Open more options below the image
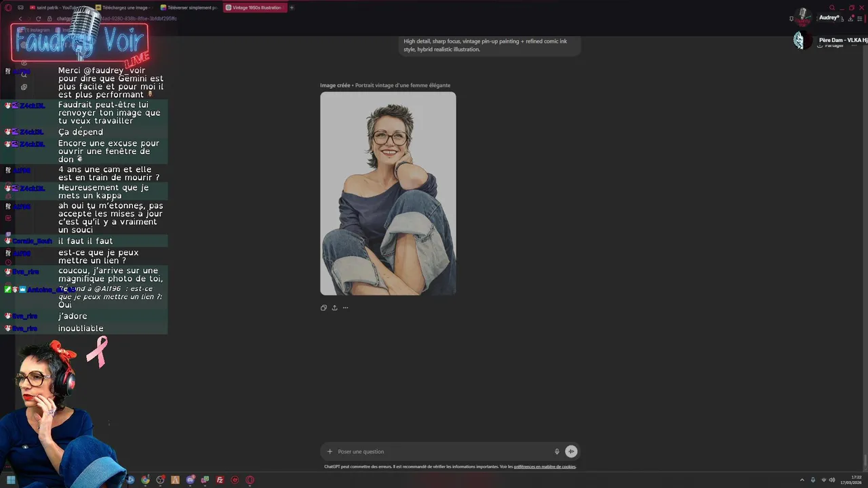The width and height of the screenshot is (868, 488). click(345, 308)
